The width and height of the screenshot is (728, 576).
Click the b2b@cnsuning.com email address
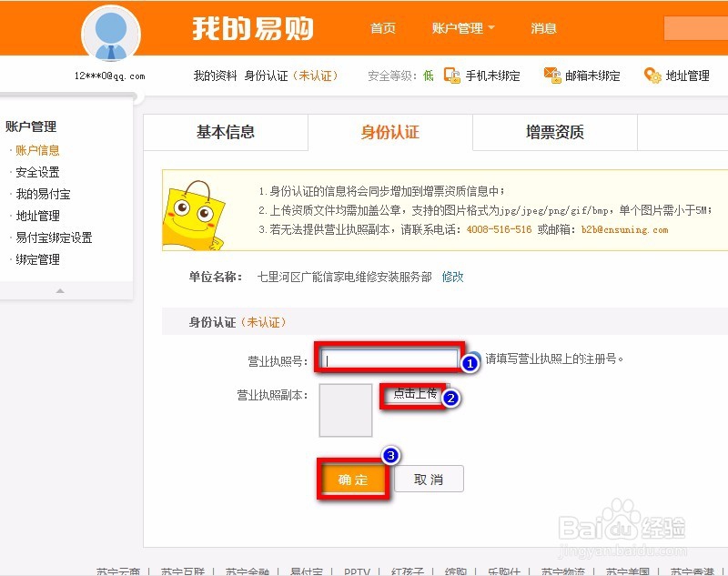(x=624, y=229)
